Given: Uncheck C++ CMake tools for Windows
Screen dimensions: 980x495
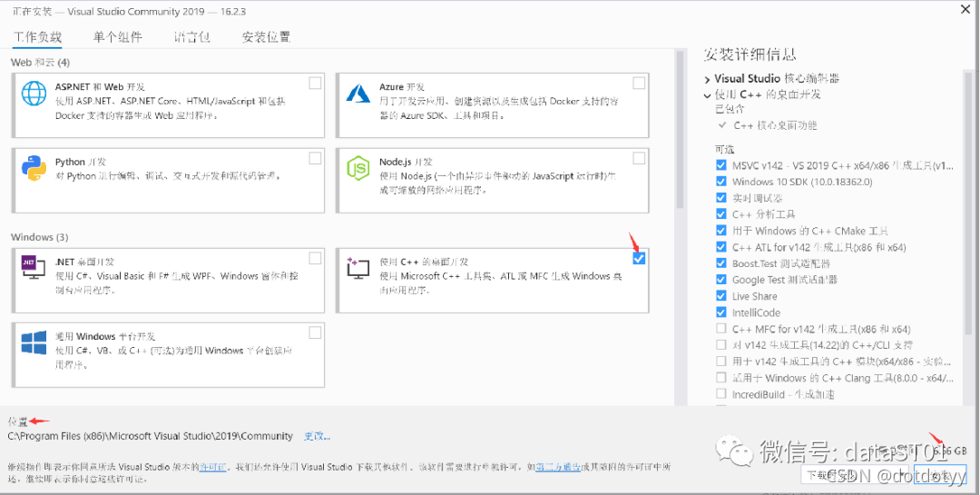Looking at the screenshot, I should tap(720, 231).
